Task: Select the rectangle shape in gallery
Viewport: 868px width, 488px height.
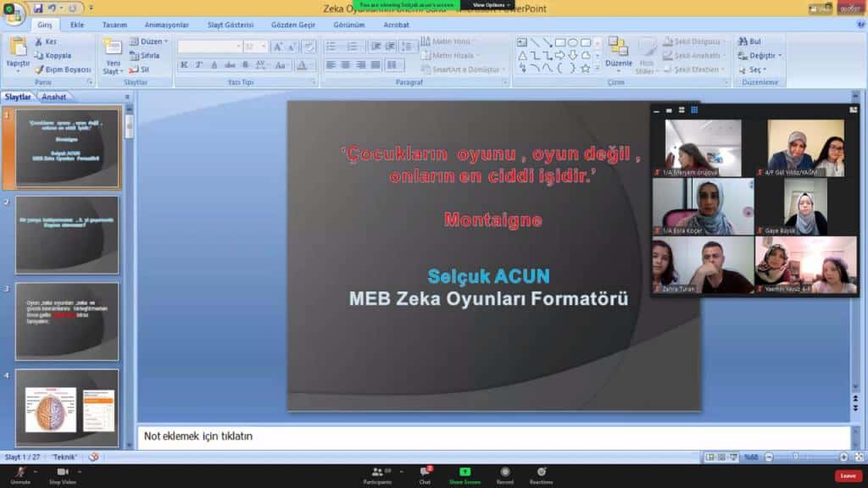Action: [x=560, y=42]
